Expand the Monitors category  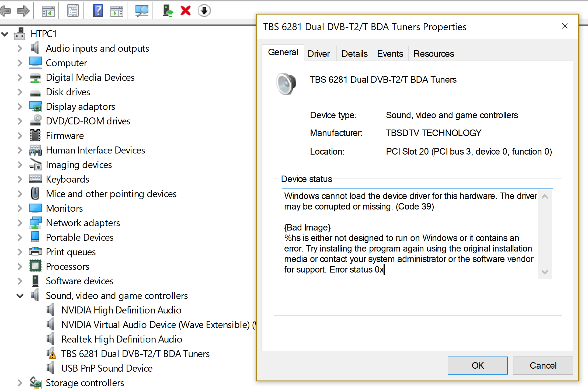pos(20,208)
